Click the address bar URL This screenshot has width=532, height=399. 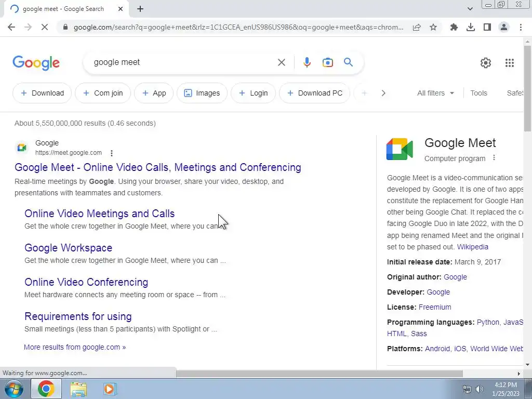[238, 27]
